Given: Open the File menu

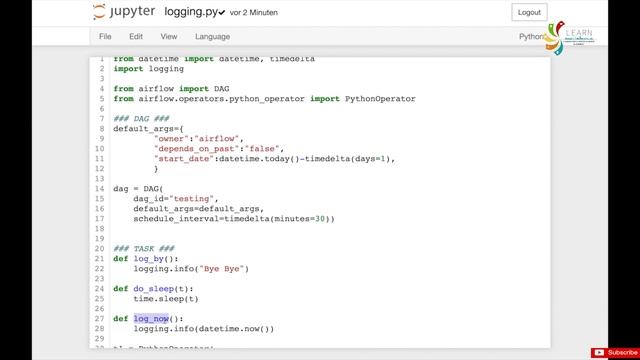Looking at the screenshot, I should (105, 36).
